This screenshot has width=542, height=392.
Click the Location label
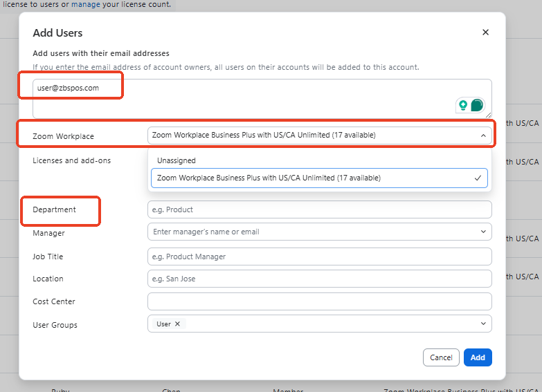[x=48, y=279]
